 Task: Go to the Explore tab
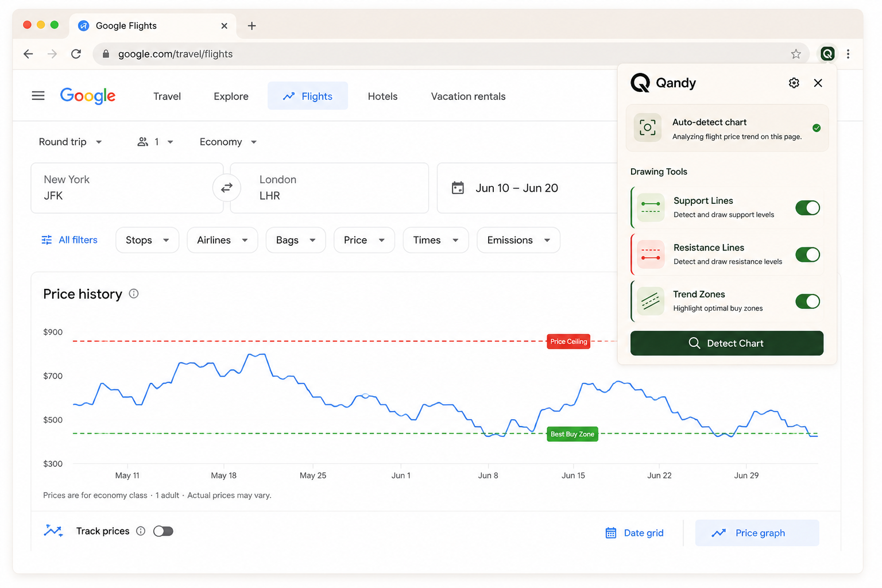[231, 96]
